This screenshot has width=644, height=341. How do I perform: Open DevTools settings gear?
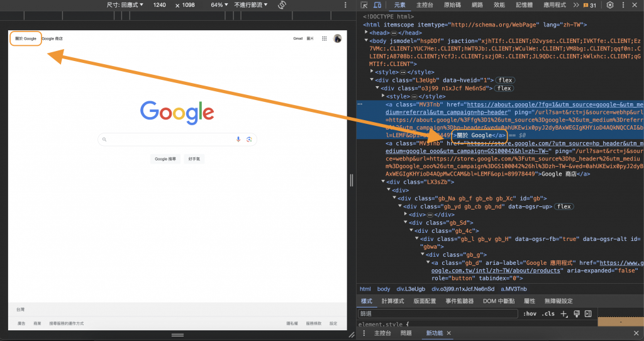tap(610, 5)
